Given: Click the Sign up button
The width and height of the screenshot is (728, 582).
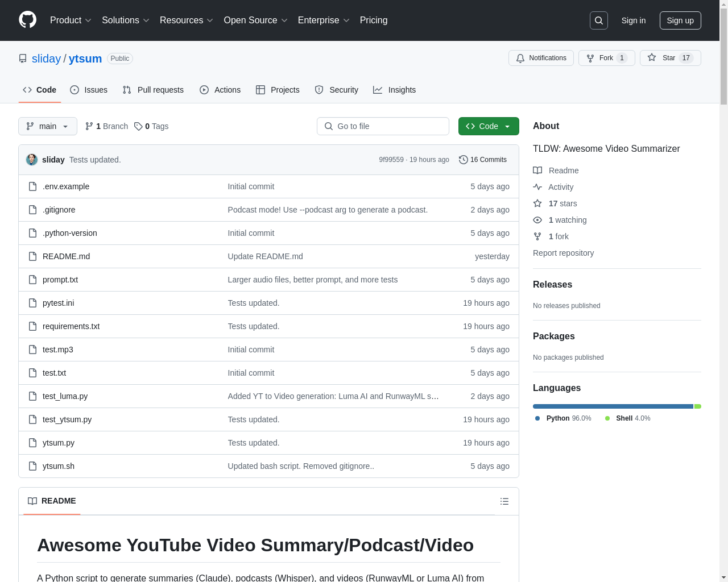Looking at the screenshot, I should [x=680, y=20].
